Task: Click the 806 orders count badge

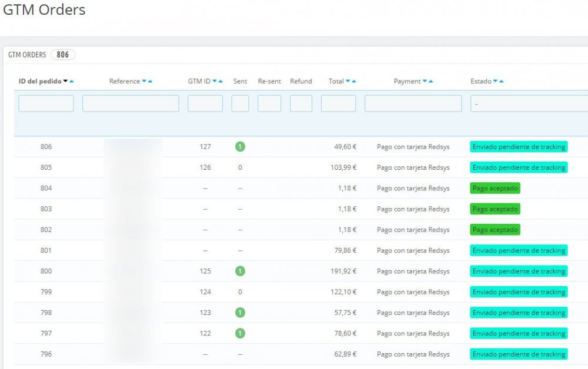Action: click(x=62, y=55)
